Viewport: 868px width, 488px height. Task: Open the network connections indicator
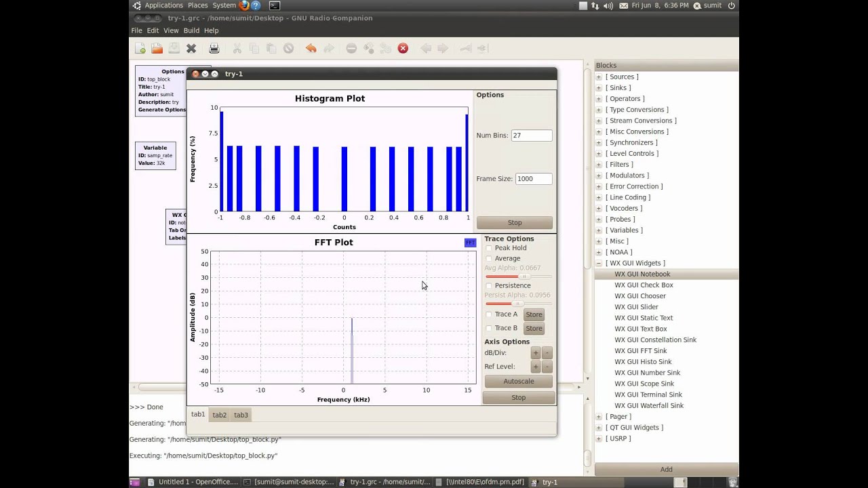595,5
